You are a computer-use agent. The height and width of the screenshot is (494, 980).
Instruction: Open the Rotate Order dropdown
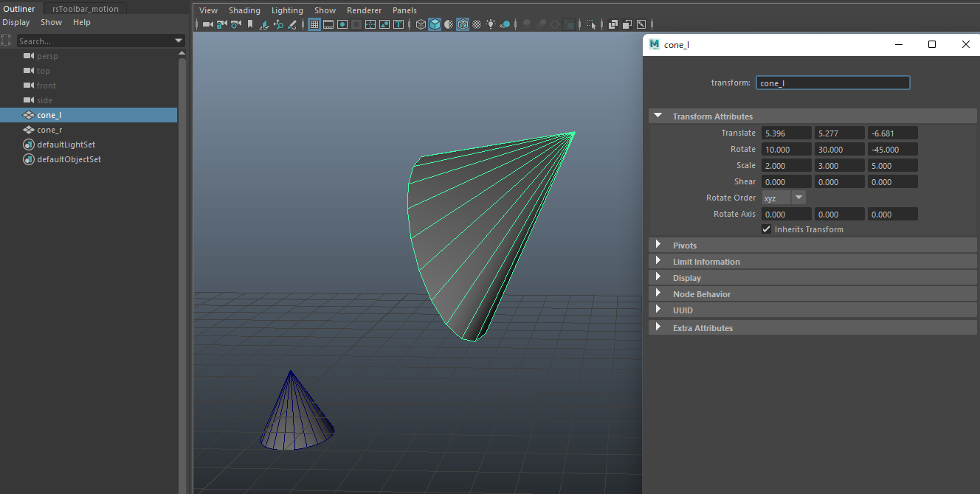(x=784, y=198)
